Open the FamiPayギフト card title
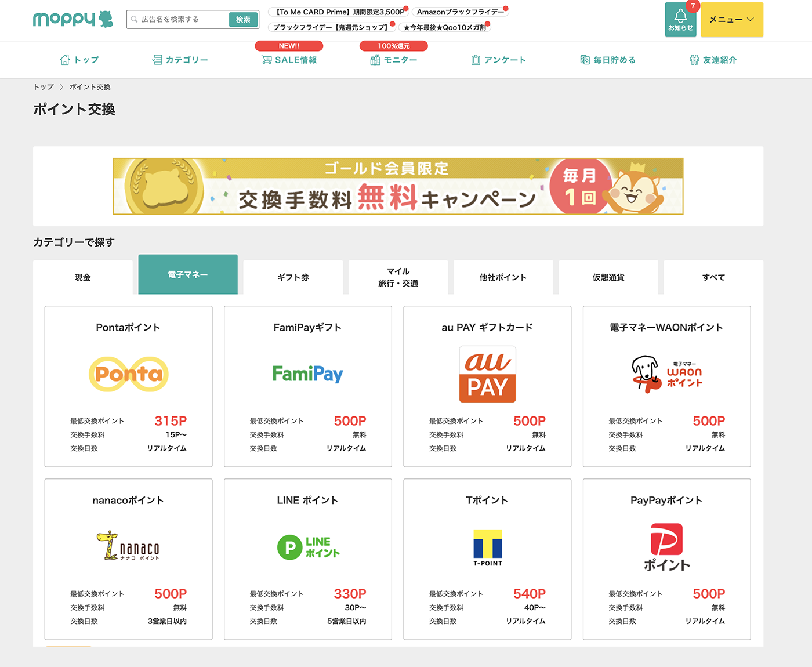Screen dimensions: 812x667 click(x=308, y=327)
